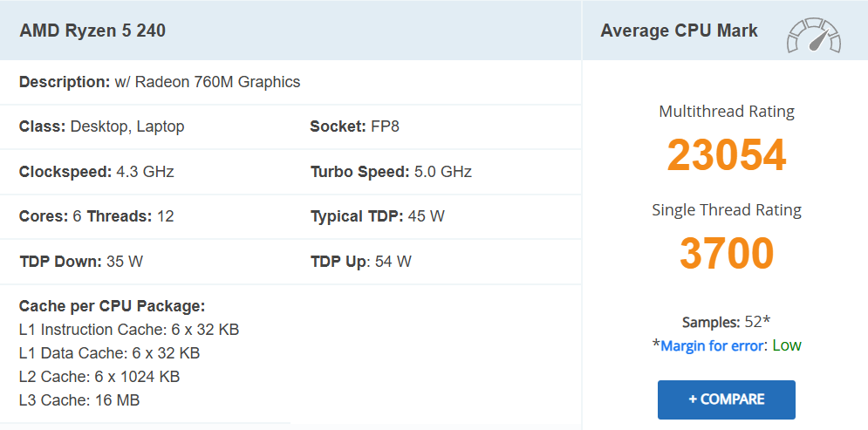Click the speedometer gauge icon
The width and height of the screenshot is (868, 430).
[813, 35]
